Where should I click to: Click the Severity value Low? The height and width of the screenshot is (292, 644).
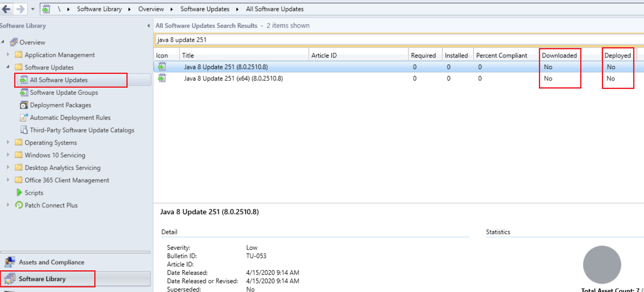point(252,247)
